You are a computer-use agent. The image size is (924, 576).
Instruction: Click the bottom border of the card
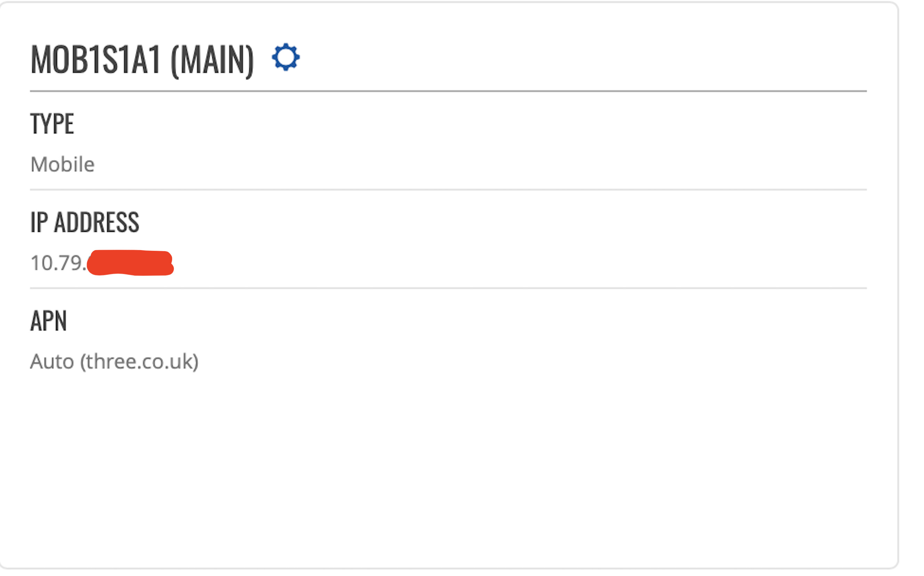coord(448,568)
